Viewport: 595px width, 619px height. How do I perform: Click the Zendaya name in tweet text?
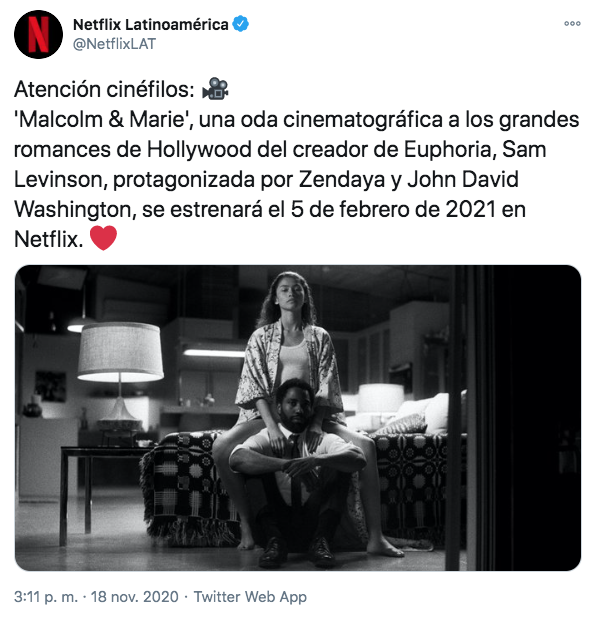pyautogui.click(x=342, y=180)
